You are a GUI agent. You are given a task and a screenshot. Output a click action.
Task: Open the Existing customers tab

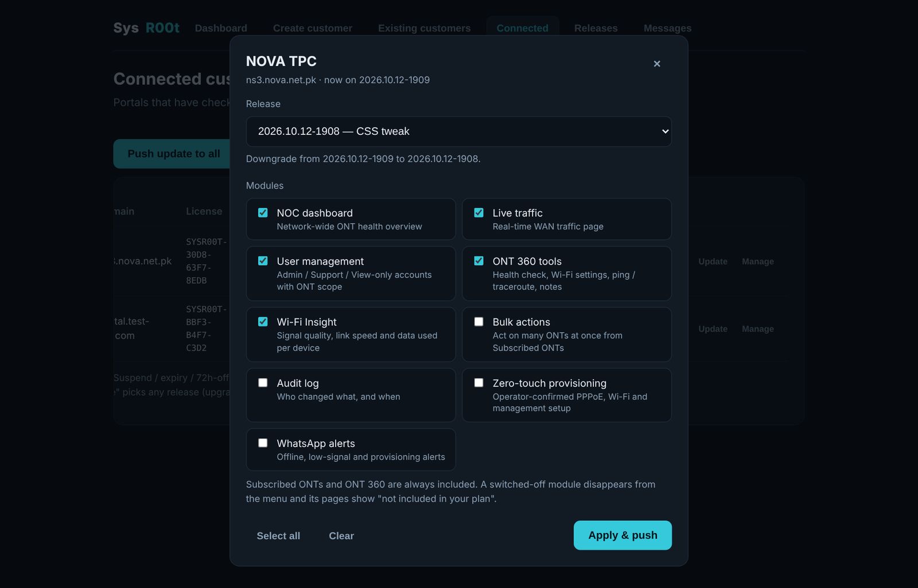(424, 28)
